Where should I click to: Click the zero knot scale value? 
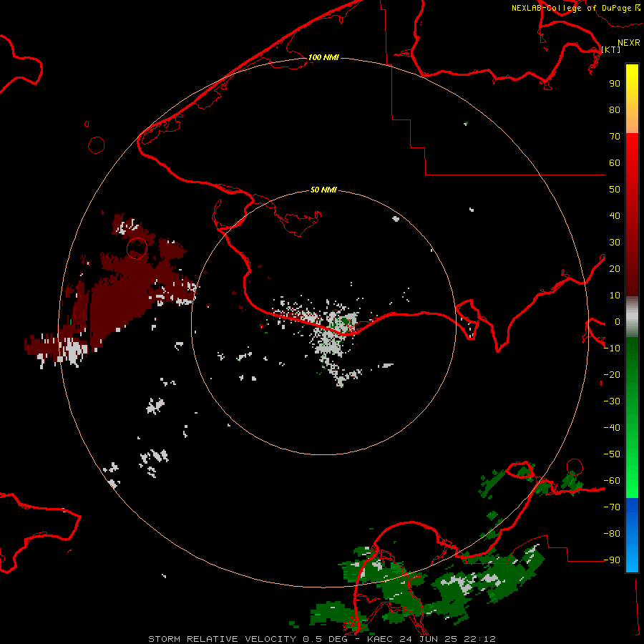(x=618, y=322)
